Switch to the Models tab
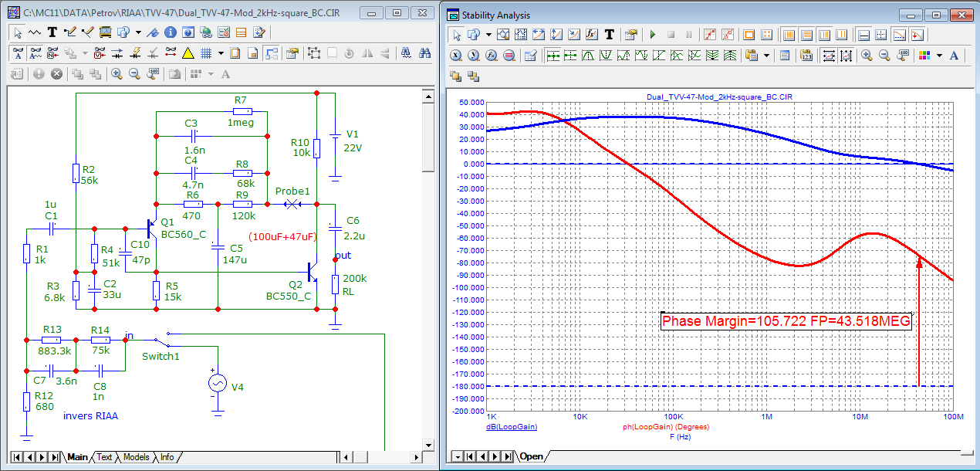980x471 pixels. coord(136,457)
